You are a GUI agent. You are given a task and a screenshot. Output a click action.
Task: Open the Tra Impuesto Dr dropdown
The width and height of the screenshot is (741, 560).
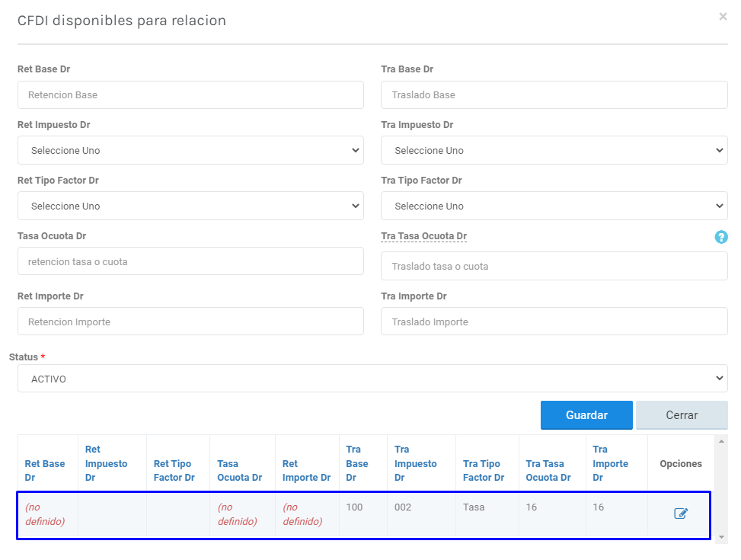tap(554, 150)
